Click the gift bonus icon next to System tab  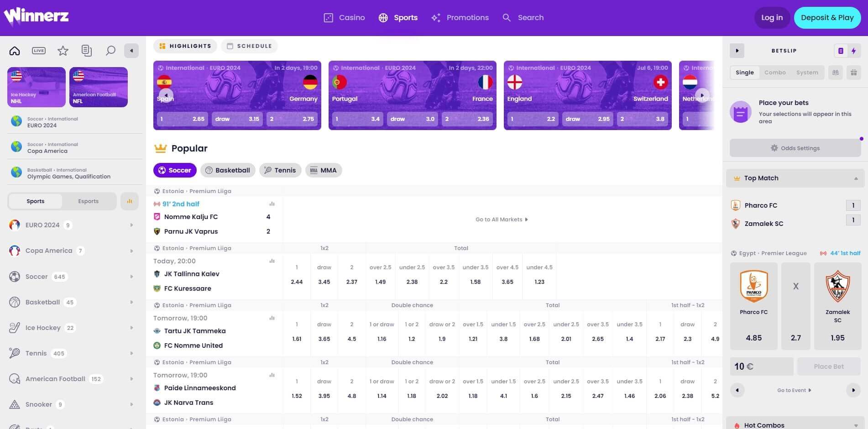click(x=853, y=72)
